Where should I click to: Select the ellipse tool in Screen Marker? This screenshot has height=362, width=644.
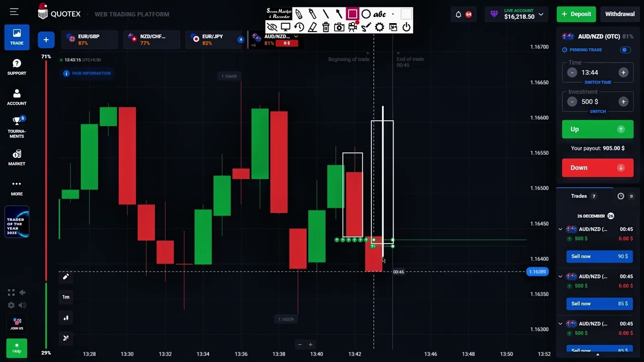(x=366, y=14)
